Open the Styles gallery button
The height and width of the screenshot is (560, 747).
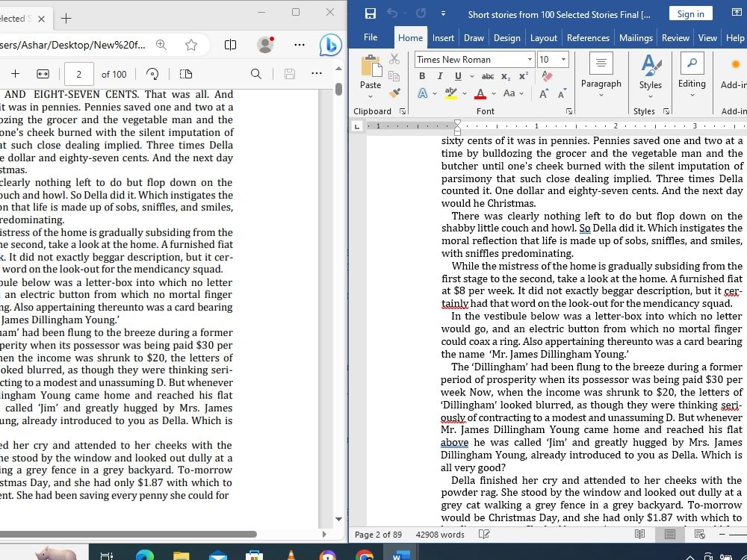(650, 75)
